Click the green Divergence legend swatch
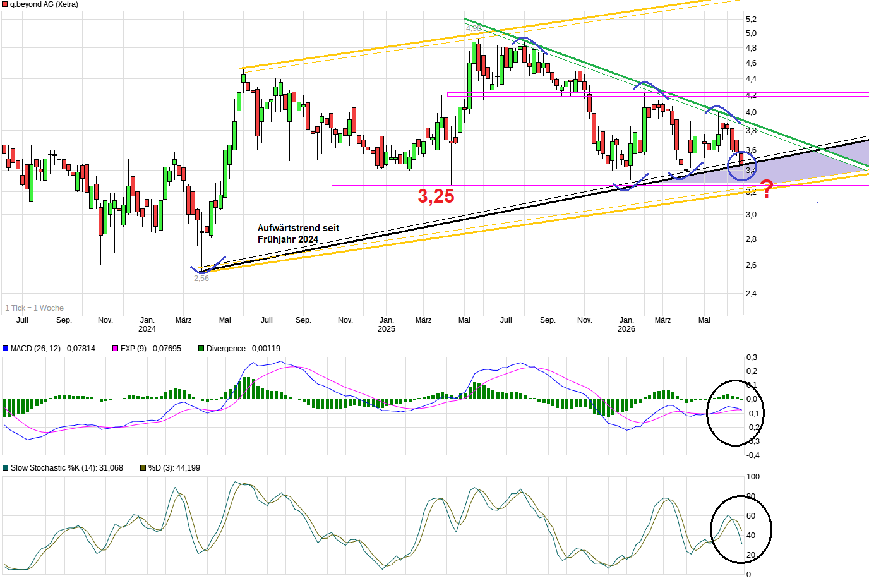Image resolution: width=869 pixels, height=588 pixels. pyautogui.click(x=201, y=349)
